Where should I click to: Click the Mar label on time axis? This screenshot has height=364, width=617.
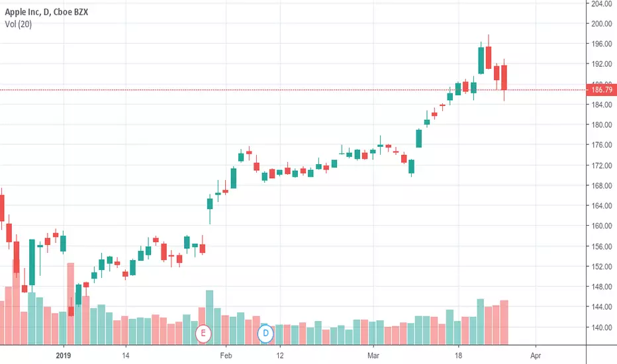[x=373, y=356]
